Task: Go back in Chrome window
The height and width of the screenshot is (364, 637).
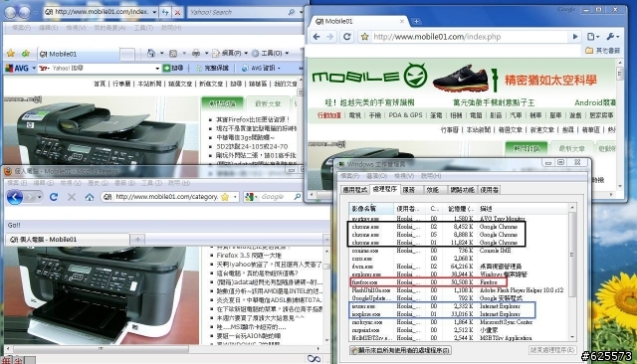Action: (x=317, y=37)
